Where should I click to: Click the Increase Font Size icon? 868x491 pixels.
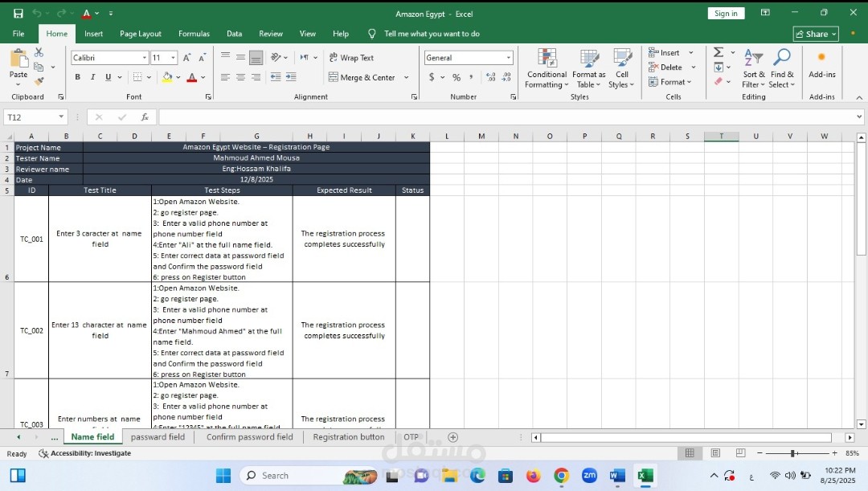(186, 58)
